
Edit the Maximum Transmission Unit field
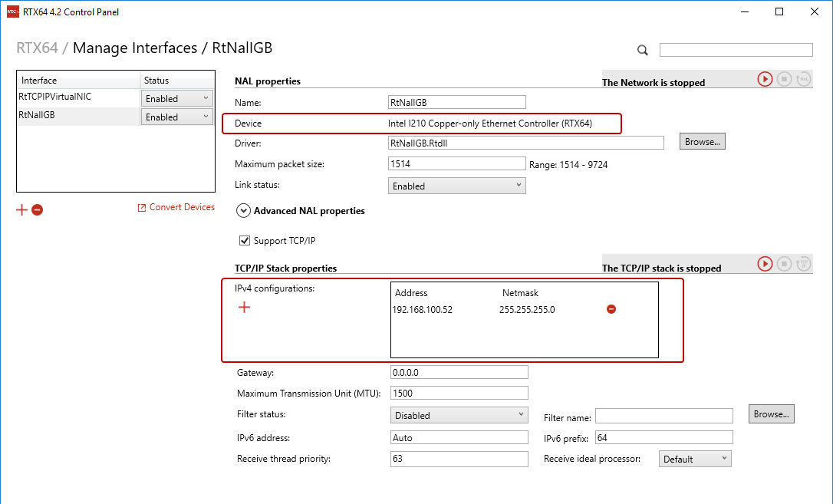[x=459, y=393]
